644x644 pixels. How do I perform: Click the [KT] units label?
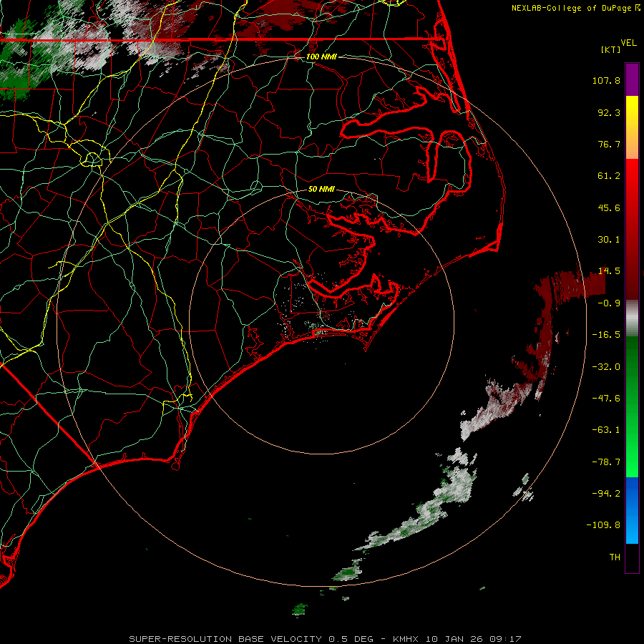click(x=611, y=49)
